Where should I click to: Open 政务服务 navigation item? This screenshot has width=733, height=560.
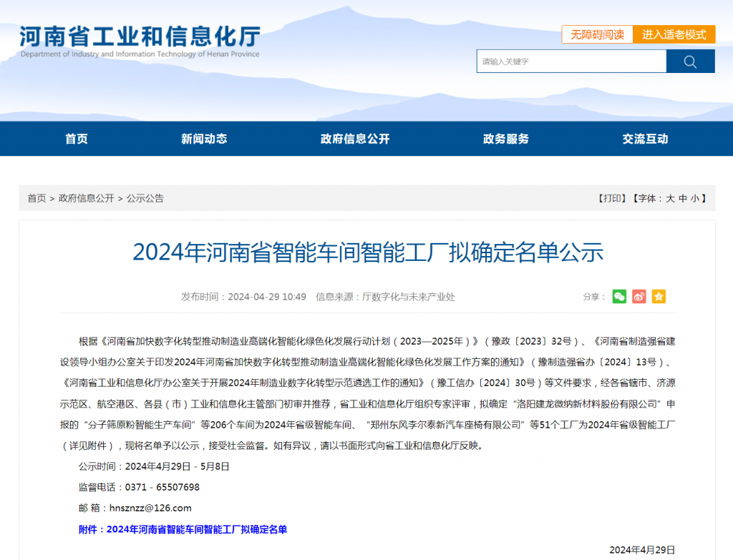[x=506, y=139]
